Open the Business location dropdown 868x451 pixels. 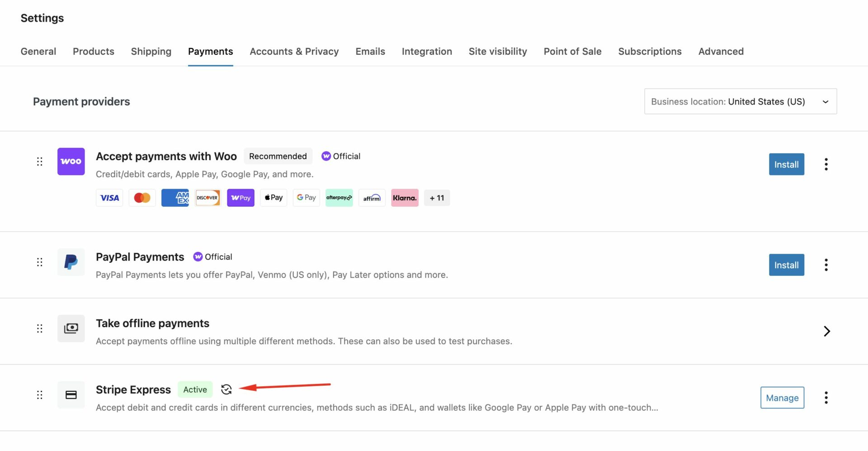pyautogui.click(x=740, y=102)
